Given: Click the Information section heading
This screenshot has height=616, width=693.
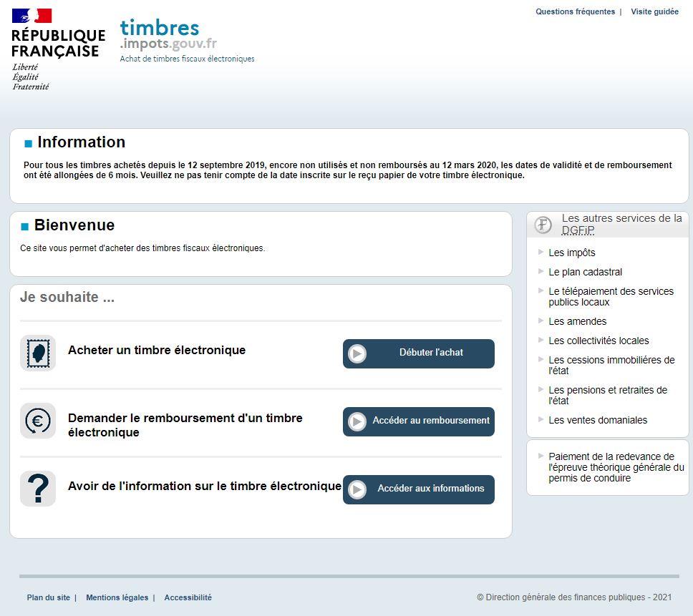Looking at the screenshot, I should [x=82, y=142].
